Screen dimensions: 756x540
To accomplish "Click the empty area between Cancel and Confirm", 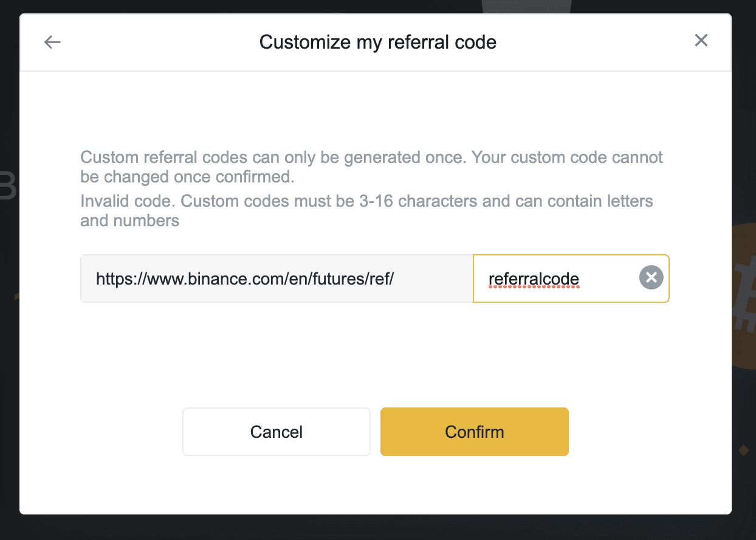I will (376, 432).
